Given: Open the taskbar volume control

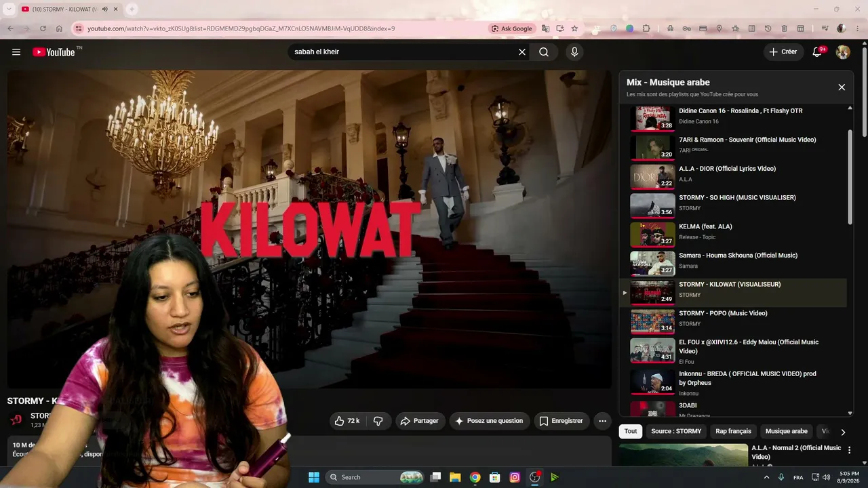Looking at the screenshot, I should [826, 477].
